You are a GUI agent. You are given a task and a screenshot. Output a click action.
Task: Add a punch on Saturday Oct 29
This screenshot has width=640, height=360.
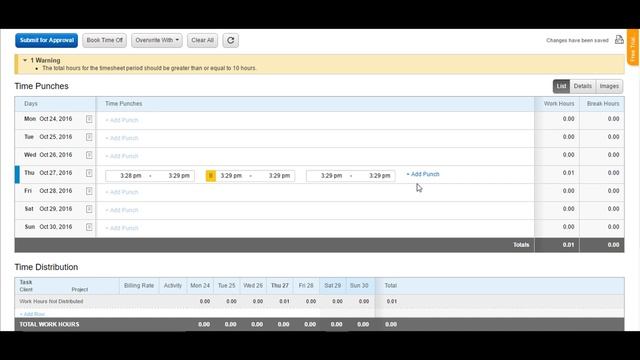[x=122, y=210]
